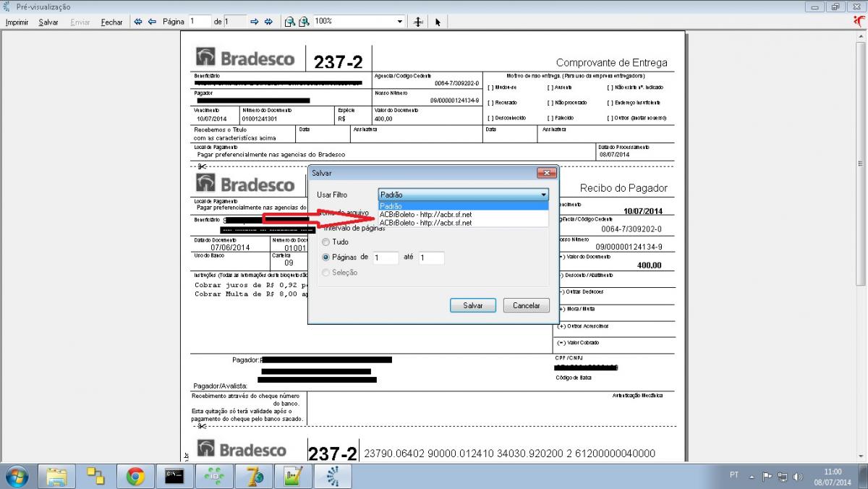Image resolution: width=868 pixels, height=489 pixels.
Task: Open the Windows Start menu
Action: pyautogui.click(x=16, y=475)
